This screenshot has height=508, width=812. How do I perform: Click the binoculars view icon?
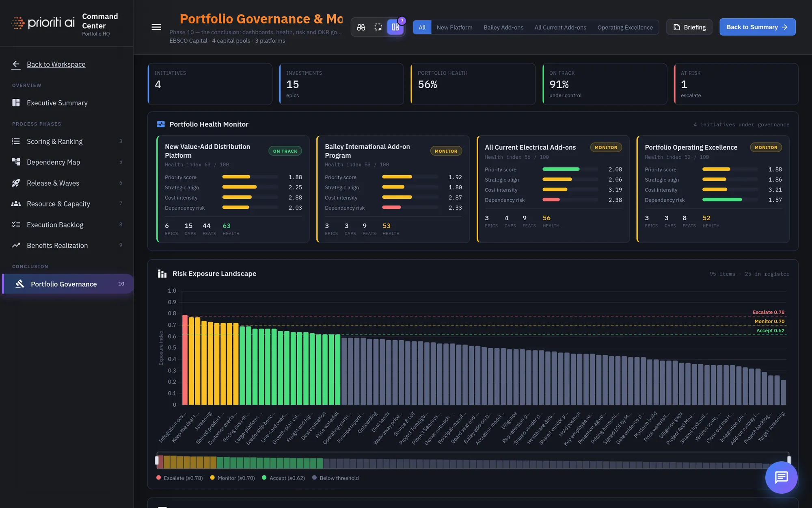361,27
